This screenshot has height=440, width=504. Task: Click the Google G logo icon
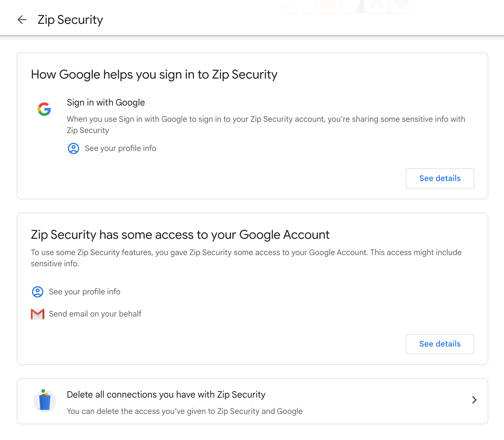pyautogui.click(x=44, y=109)
